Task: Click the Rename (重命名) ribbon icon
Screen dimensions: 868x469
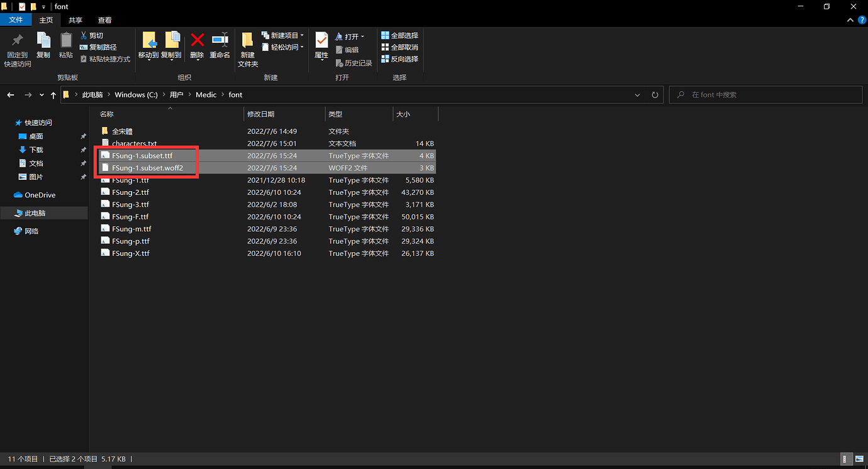Action: [220, 46]
